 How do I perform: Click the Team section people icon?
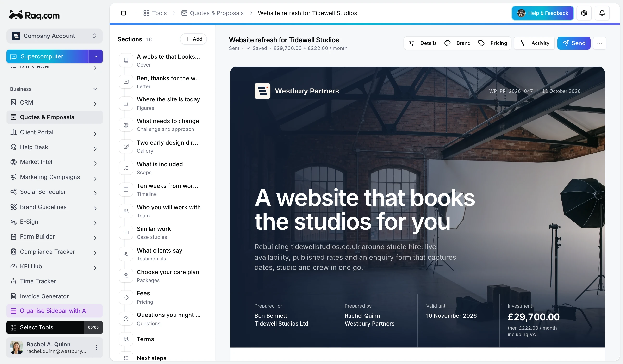click(x=126, y=211)
